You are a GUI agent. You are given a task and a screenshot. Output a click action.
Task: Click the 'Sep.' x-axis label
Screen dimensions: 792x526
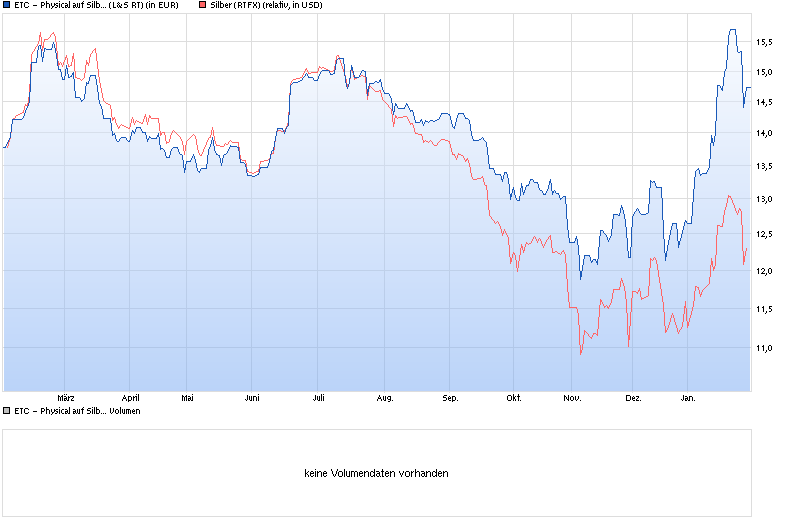point(450,398)
